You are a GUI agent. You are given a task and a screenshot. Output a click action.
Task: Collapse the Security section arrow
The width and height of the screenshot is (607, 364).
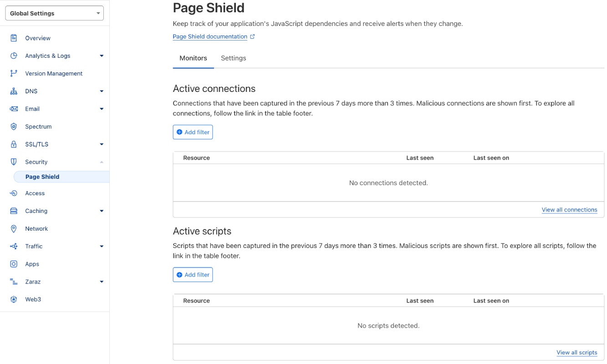[102, 162]
